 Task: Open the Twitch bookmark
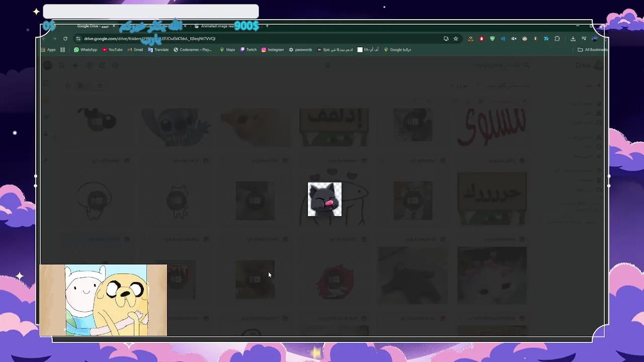249,50
